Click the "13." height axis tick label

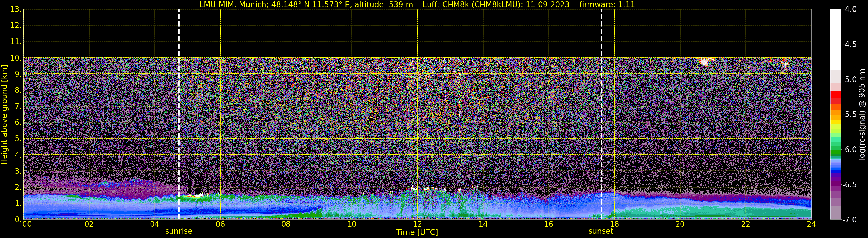point(16,10)
